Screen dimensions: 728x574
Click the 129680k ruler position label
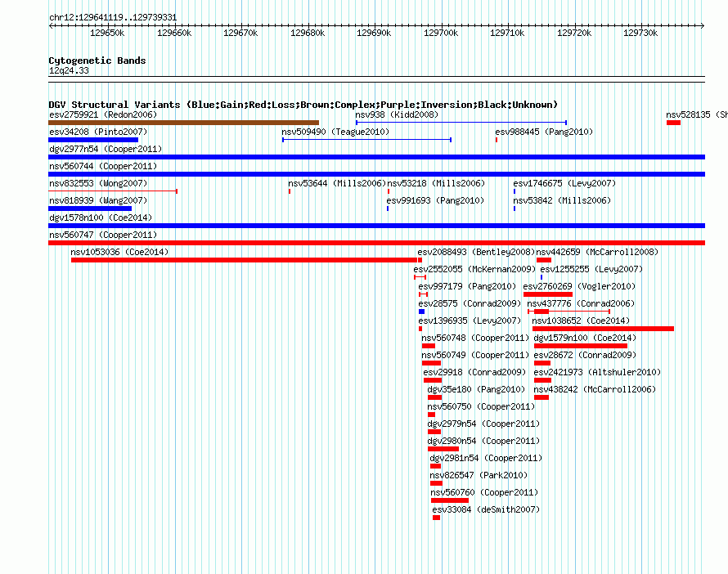tap(308, 33)
